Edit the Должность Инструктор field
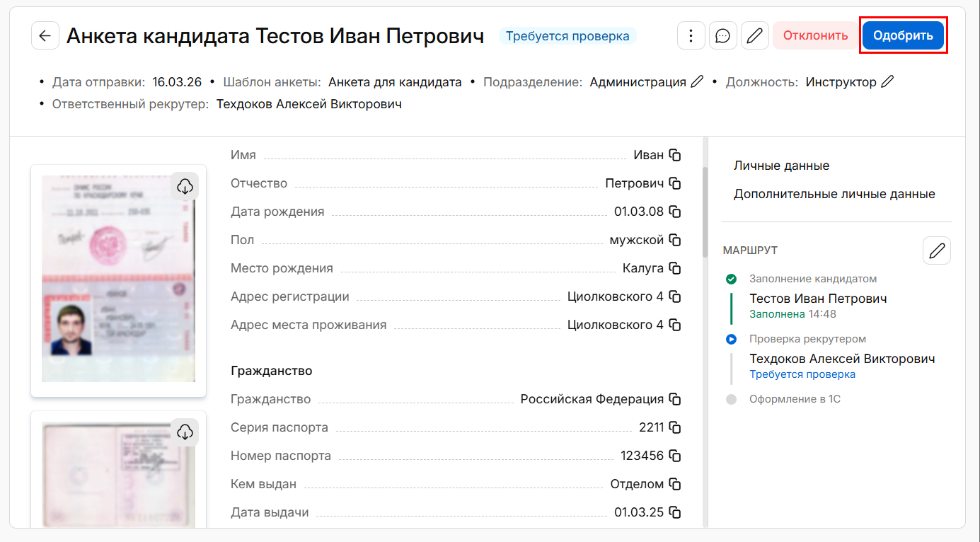This screenshot has height=542, width=980. 887,82
